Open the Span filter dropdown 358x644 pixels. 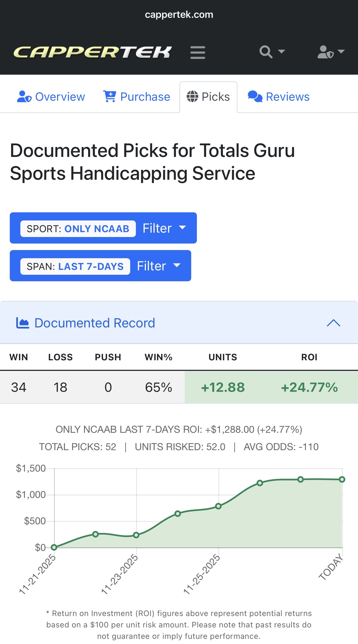point(159,266)
